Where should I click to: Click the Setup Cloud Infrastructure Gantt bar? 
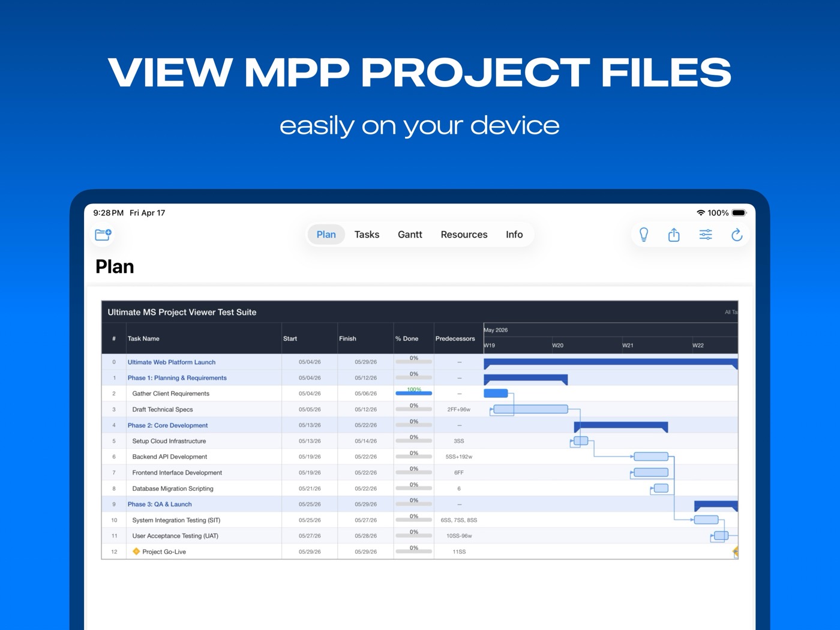(x=581, y=441)
